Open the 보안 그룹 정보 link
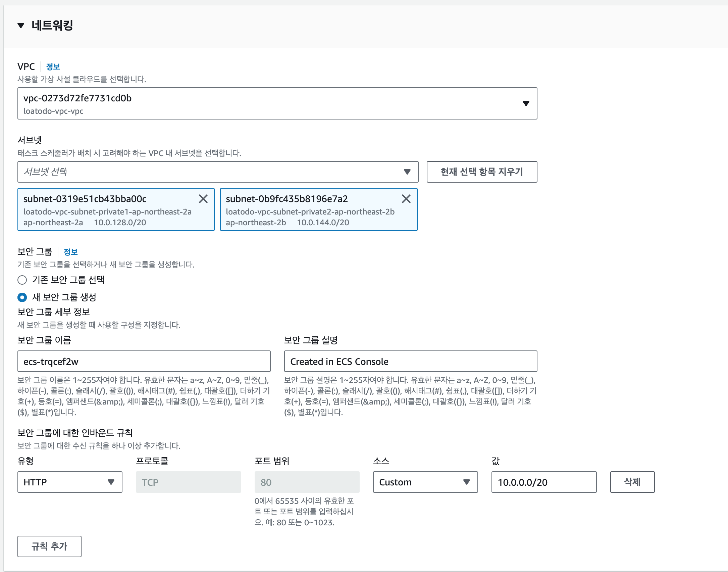The image size is (728, 572). [x=70, y=252]
